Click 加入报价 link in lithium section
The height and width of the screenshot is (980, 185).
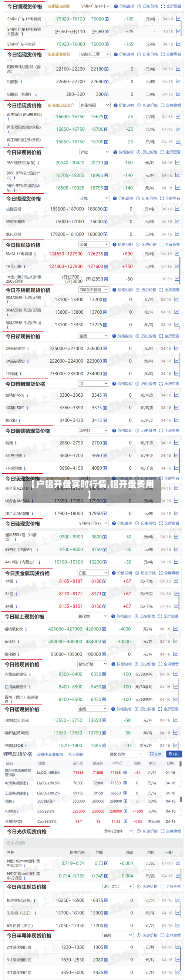pos(76,754)
